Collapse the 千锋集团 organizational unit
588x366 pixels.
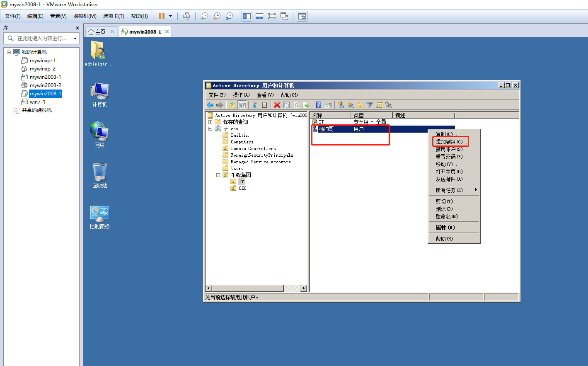[218, 175]
